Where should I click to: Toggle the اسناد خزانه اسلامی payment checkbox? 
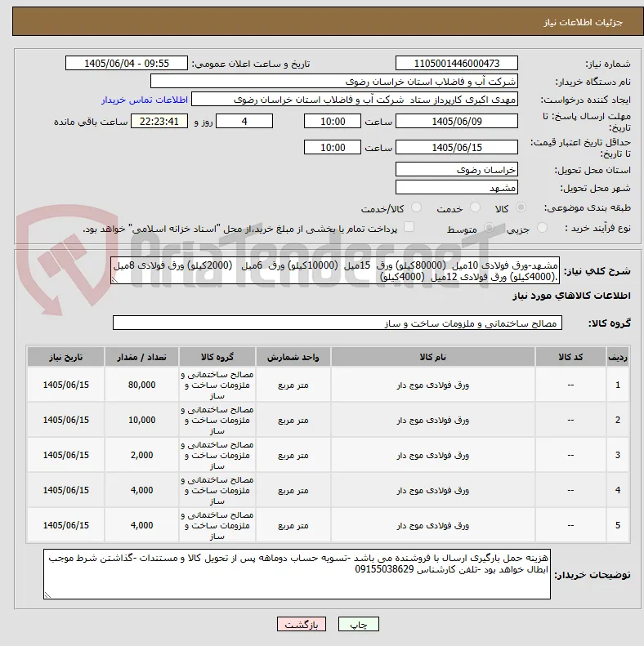click(x=409, y=227)
